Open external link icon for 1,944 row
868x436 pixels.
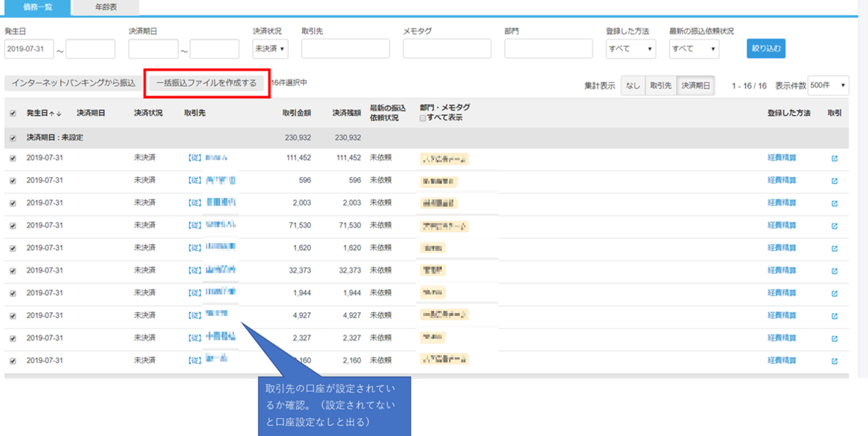pyautogui.click(x=835, y=293)
